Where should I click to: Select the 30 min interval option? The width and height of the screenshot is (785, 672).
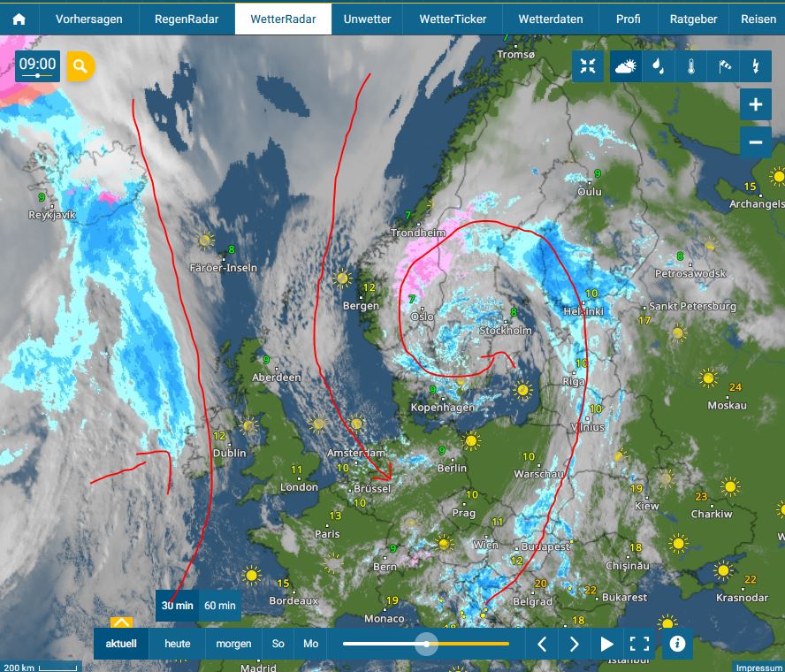tap(177, 606)
